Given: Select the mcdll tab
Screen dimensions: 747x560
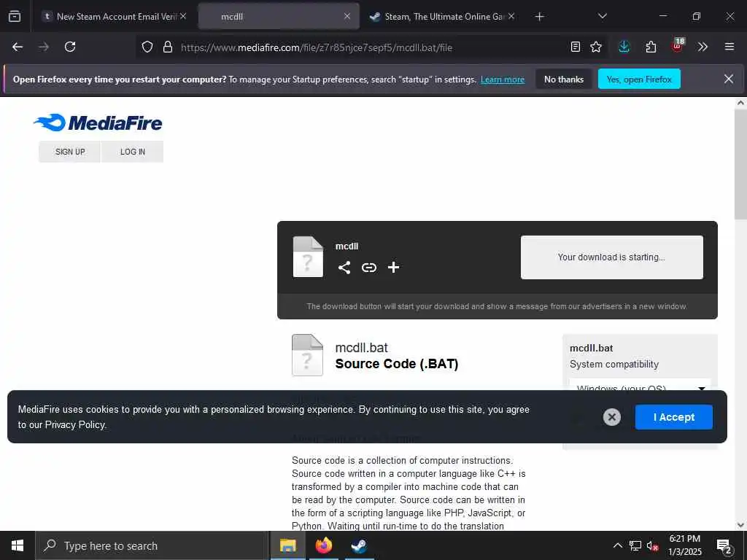Looking at the screenshot, I should tap(279, 16).
